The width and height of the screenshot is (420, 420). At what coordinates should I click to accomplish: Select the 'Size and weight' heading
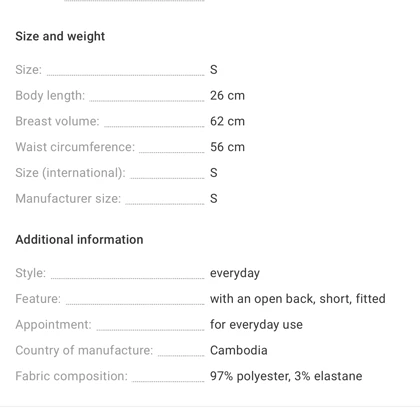point(60,36)
